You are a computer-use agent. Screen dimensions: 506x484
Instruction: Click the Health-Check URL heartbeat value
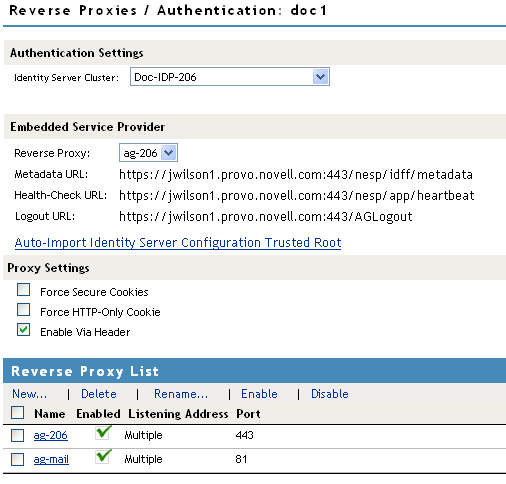[x=297, y=196]
